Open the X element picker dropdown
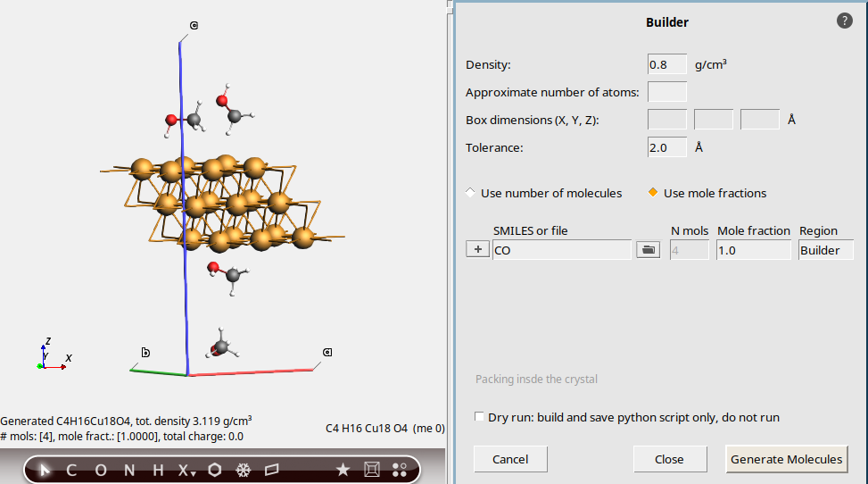868x484 pixels. tap(186, 471)
